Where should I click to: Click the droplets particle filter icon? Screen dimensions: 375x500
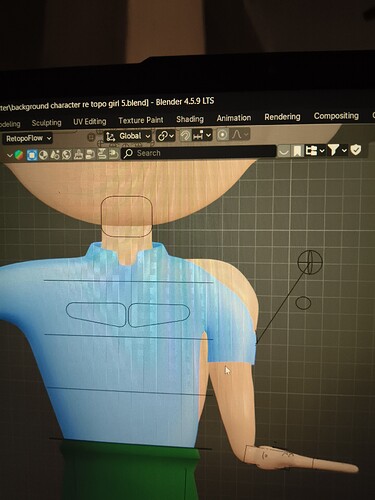(55, 155)
